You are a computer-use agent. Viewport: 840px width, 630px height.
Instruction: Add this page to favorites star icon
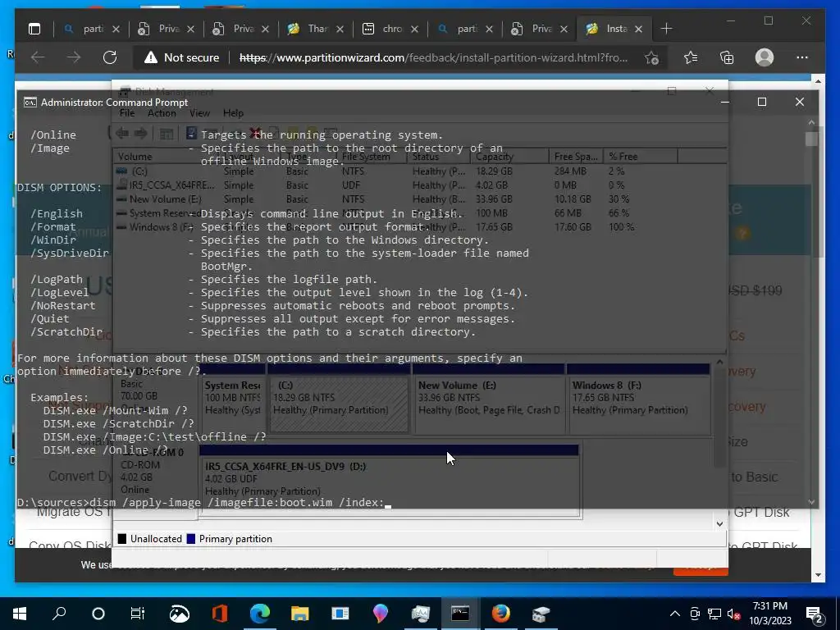tap(651, 57)
